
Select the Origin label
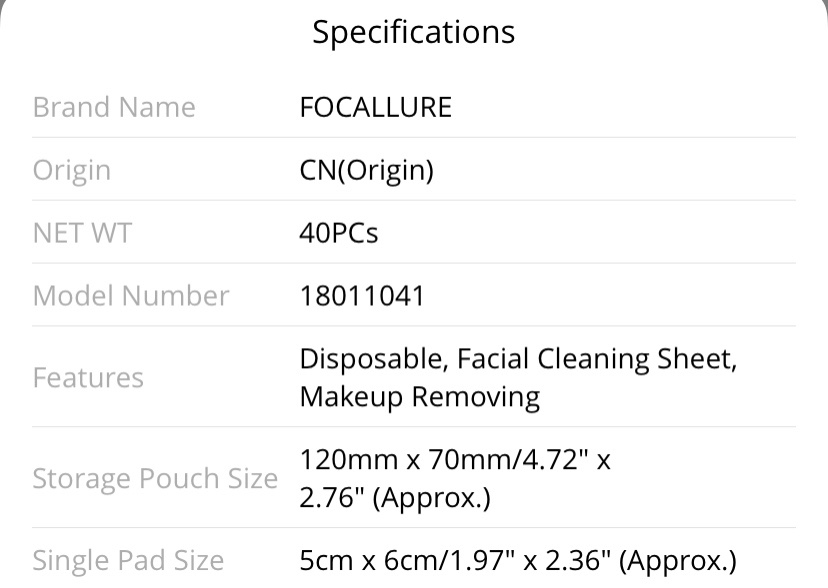coord(72,170)
